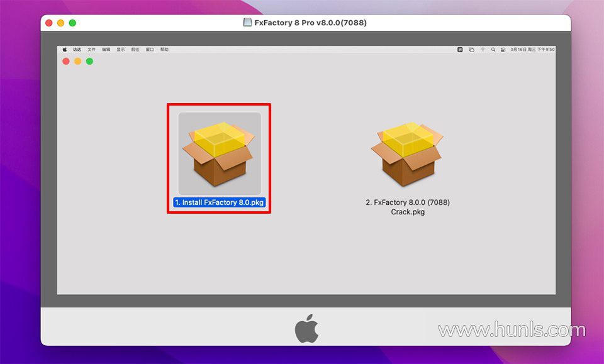The image size is (604, 364).
Task: Open the Apple menu in inner menu bar
Action: click(x=65, y=50)
